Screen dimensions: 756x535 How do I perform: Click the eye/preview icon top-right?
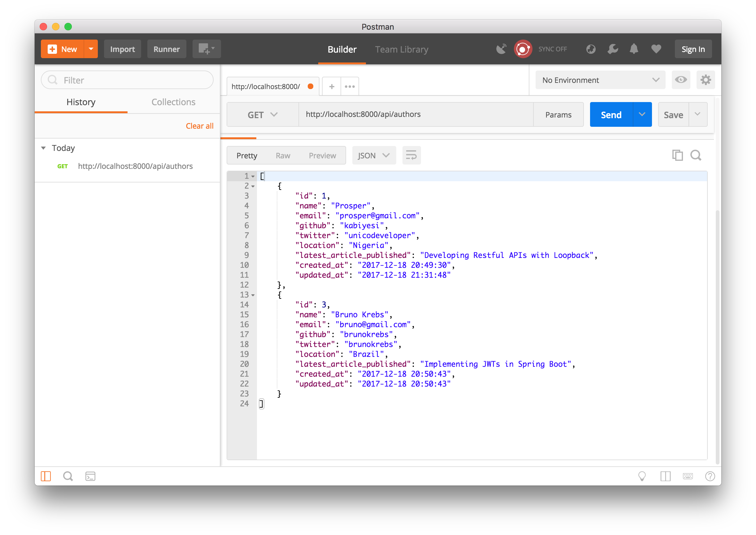click(x=681, y=80)
